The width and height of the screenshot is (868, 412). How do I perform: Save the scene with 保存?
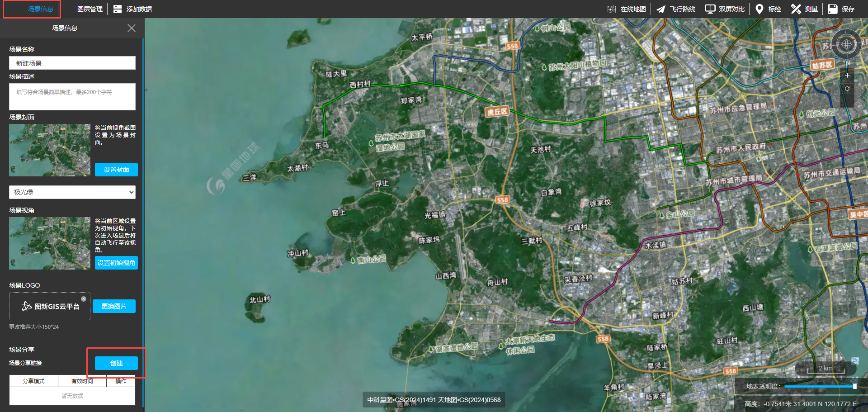coord(841,9)
